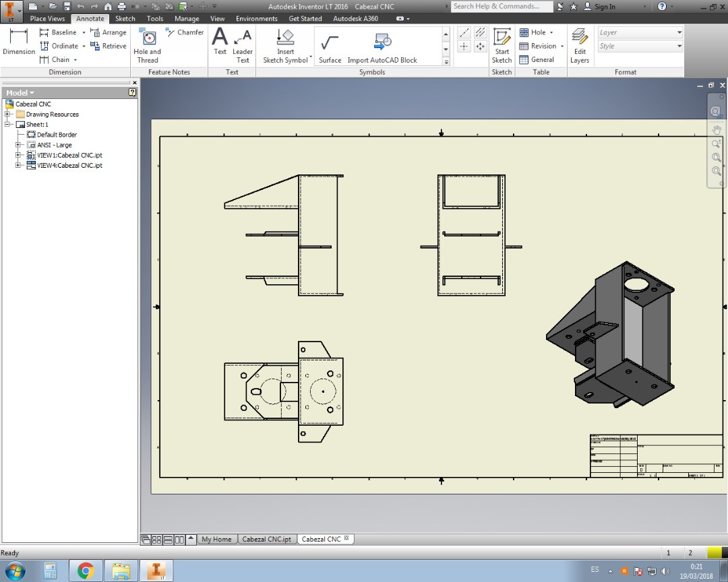This screenshot has height=582, width=728.
Task: Expand the VIEW4:Cabezal CNC.ipt node
Action: (18, 165)
